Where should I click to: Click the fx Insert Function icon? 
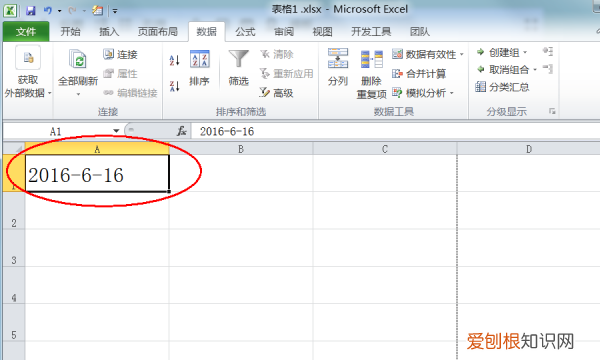[x=181, y=131]
